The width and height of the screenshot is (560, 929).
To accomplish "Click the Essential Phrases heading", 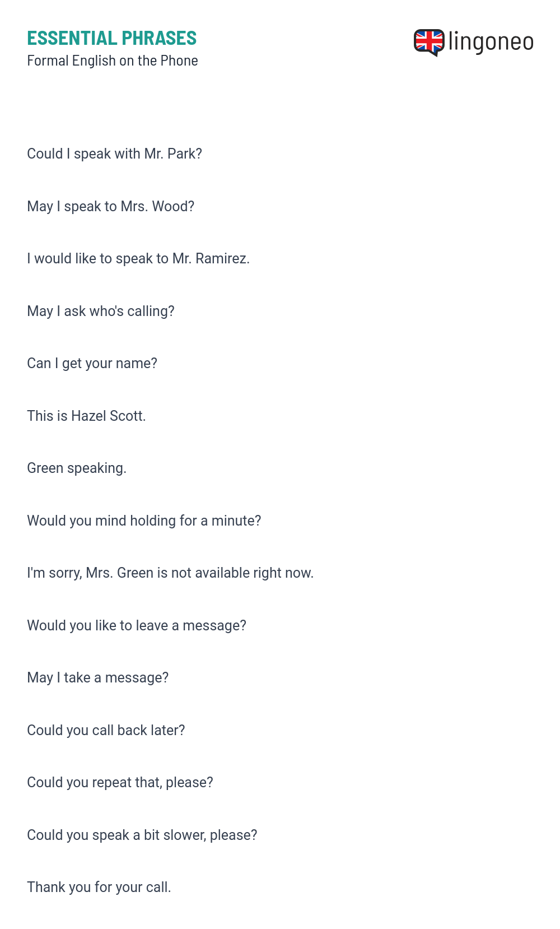I will [x=112, y=38].
